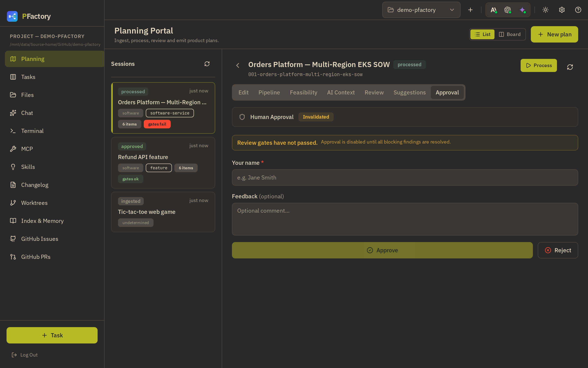588x368 pixels.
Task: Click the 'gates fail' badge
Action: click(x=157, y=124)
